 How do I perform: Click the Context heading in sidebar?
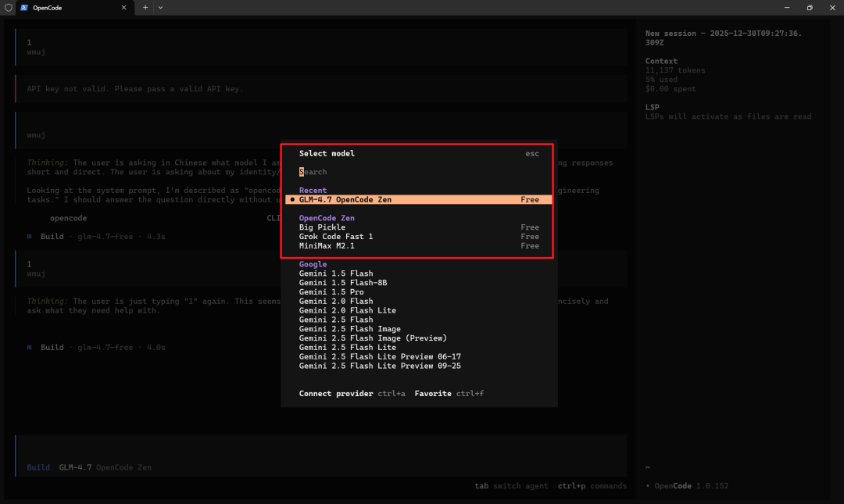661,62
